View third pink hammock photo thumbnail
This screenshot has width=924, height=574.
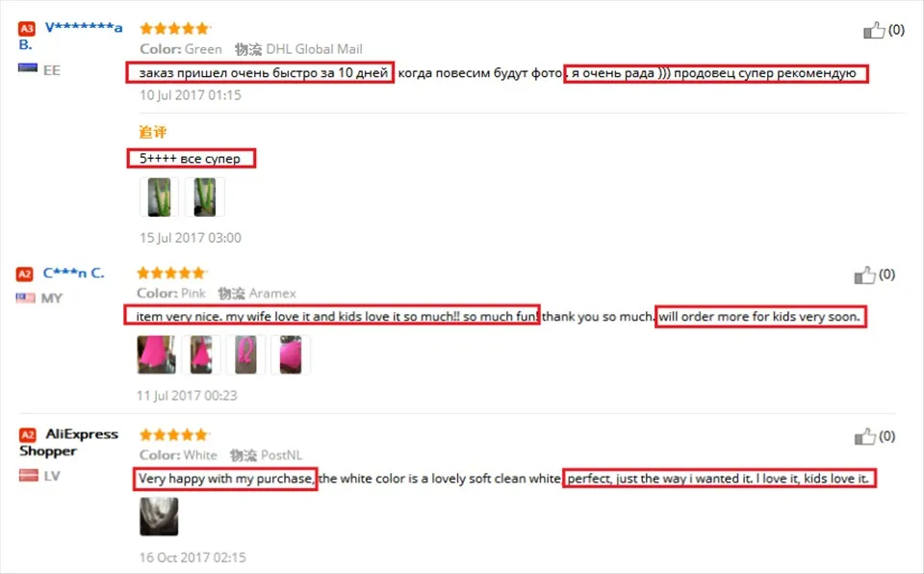245,354
